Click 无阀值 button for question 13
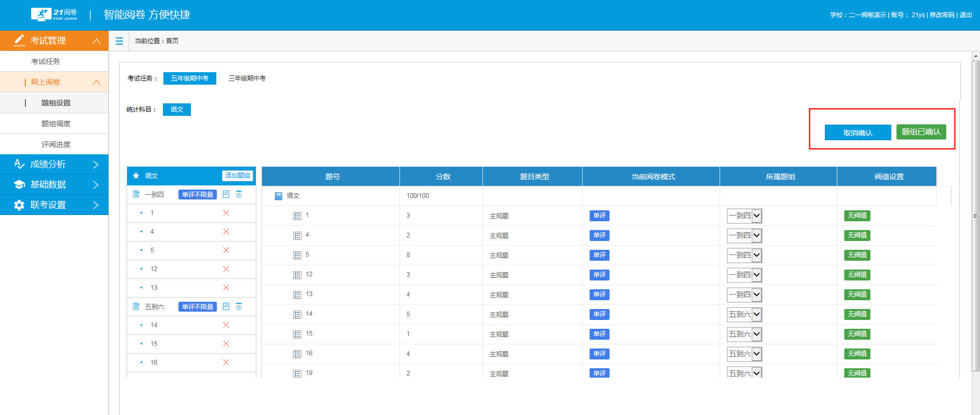This screenshot has height=415, width=980. coord(857,294)
